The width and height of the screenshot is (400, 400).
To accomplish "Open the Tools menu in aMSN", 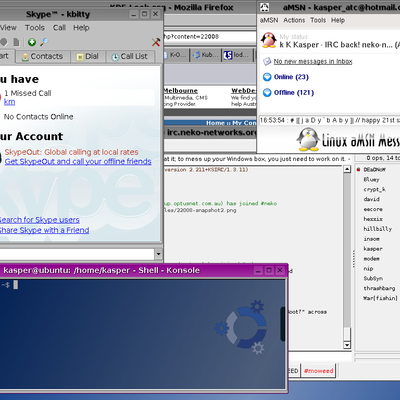I will coord(318,20).
